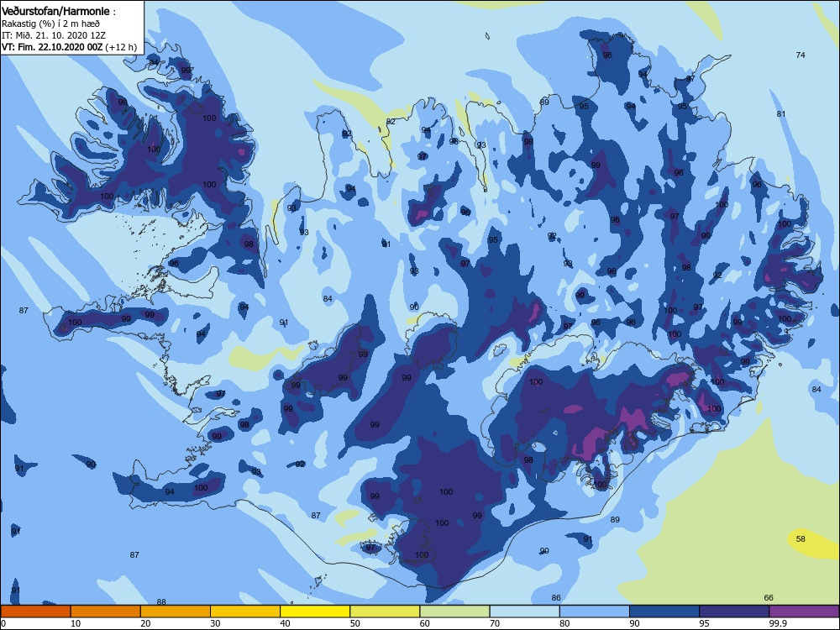The width and height of the screenshot is (840, 630).
Task: Click the "88" humidity value at the map bottom
Action: click(161, 602)
